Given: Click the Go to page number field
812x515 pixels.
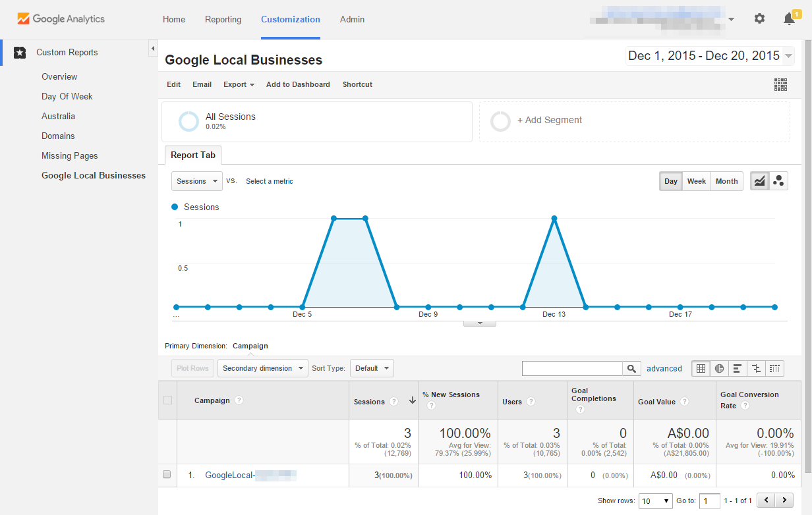Looking at the screenshot, I should click(709, 501).
